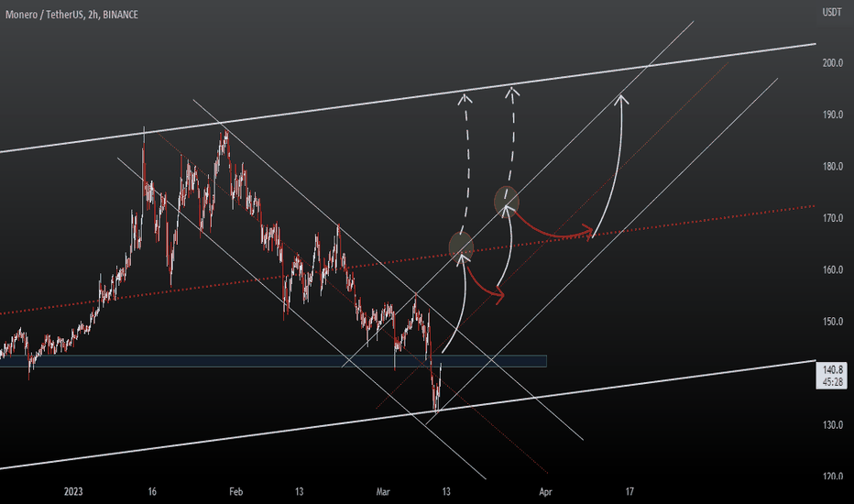Click the 2023 date axis label
Viewport: 854px width, 504px height.
(x=73, y=491)
